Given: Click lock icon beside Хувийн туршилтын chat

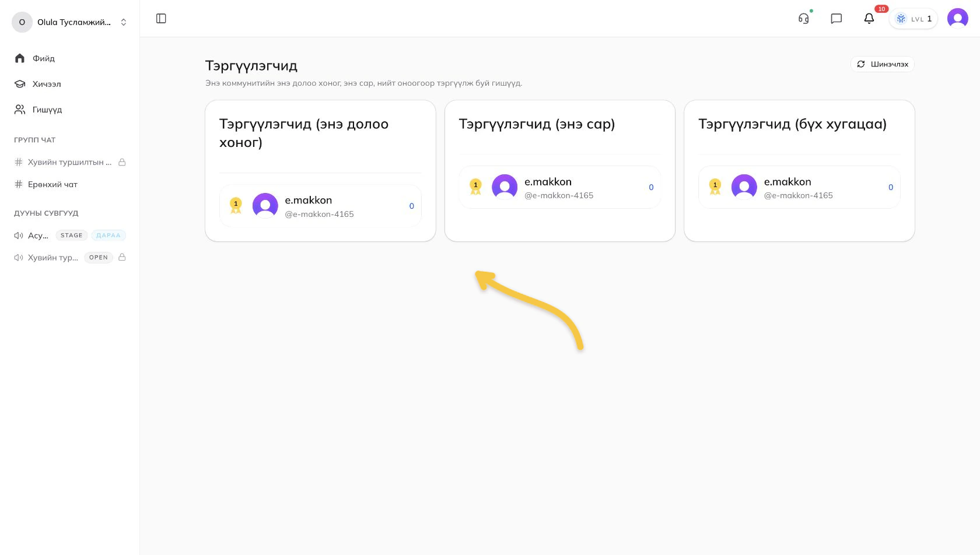Looking at the screenshot, I should click(x=123, y=162).
